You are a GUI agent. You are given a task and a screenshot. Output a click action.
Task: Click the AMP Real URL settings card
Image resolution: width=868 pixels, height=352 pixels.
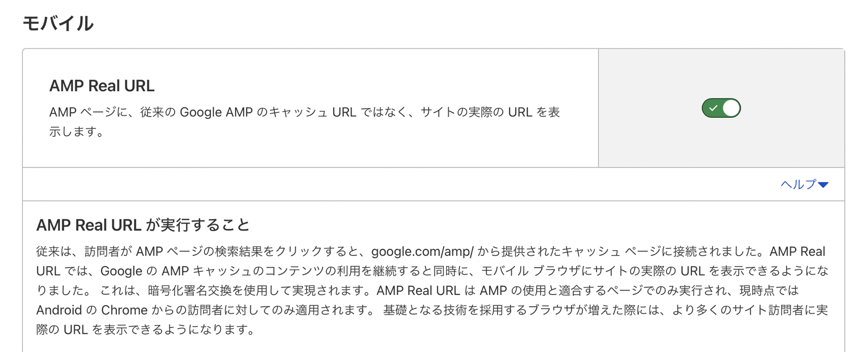pyautogui.click(x=309, y=106)
